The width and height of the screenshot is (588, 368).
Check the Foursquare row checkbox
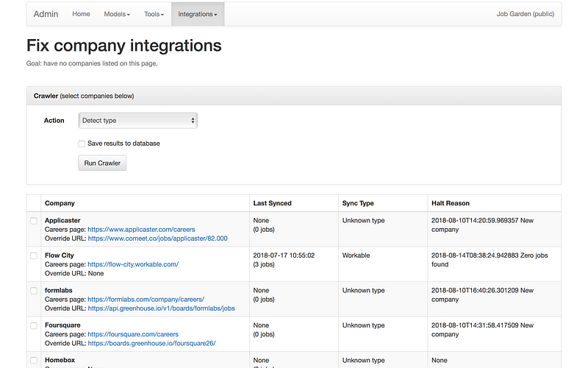[34, 325]
